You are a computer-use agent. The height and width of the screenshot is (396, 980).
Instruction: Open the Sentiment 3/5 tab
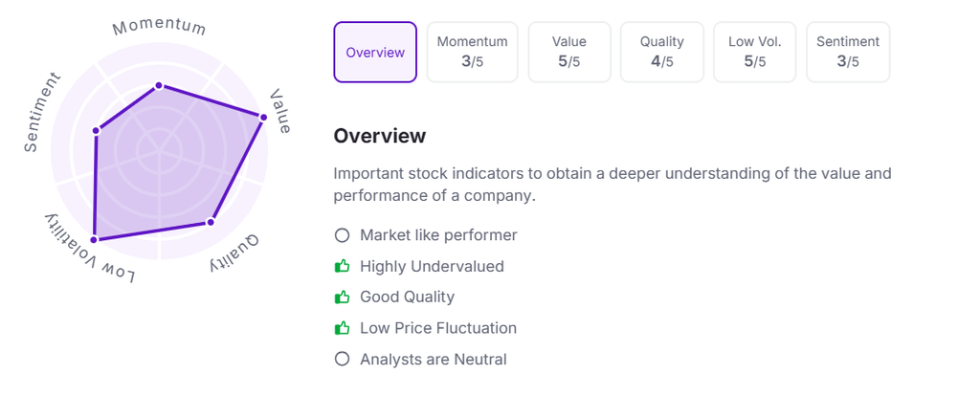click(848, 52)
